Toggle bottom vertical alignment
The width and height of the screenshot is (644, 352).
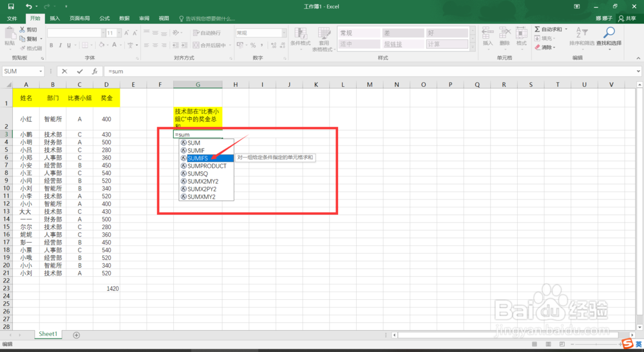[164, 33]
